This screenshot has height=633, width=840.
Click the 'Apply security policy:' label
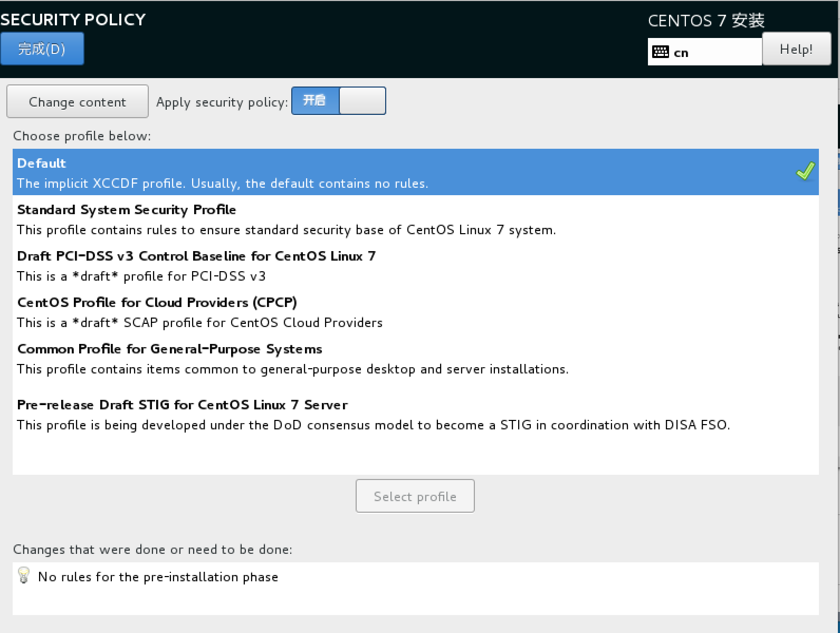[222, 102]
